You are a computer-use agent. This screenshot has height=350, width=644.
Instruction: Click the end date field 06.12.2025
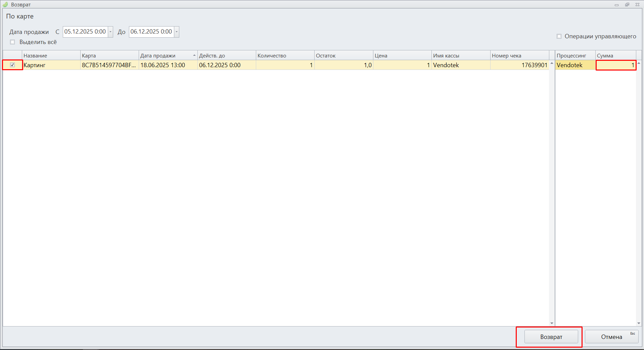point(151,32)
